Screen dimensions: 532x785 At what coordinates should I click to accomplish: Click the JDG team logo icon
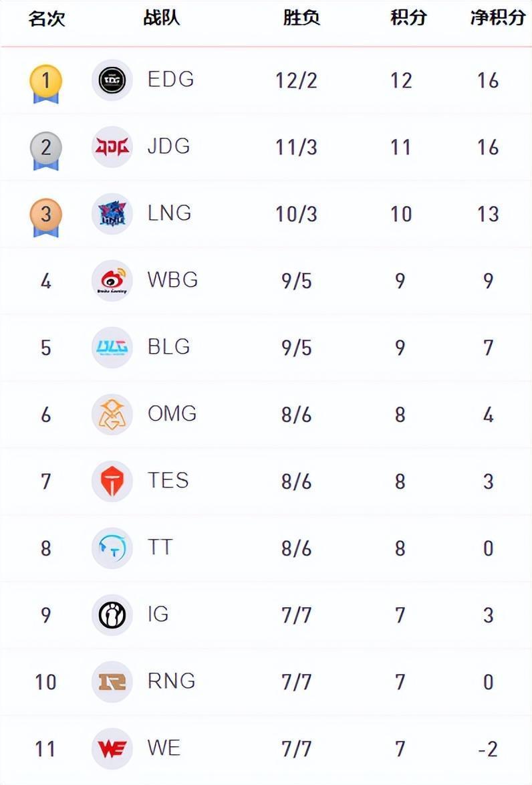(112, 147)
